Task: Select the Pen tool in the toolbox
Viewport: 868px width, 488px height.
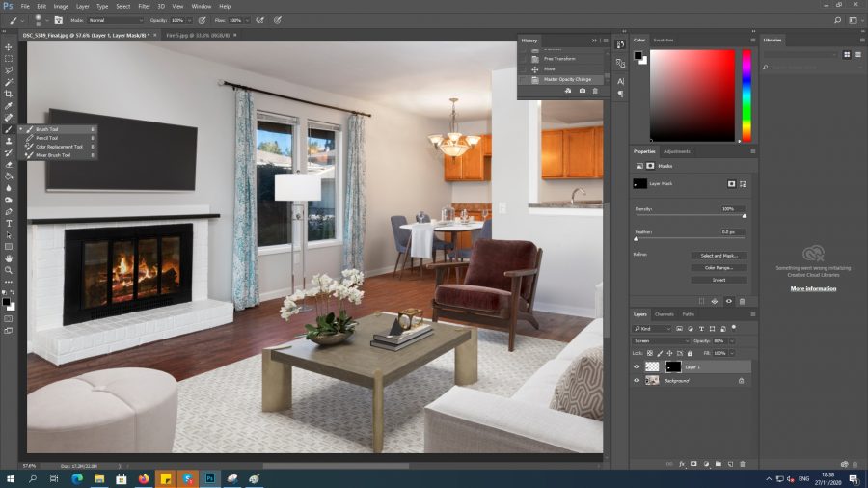Action: click(9, 212)
